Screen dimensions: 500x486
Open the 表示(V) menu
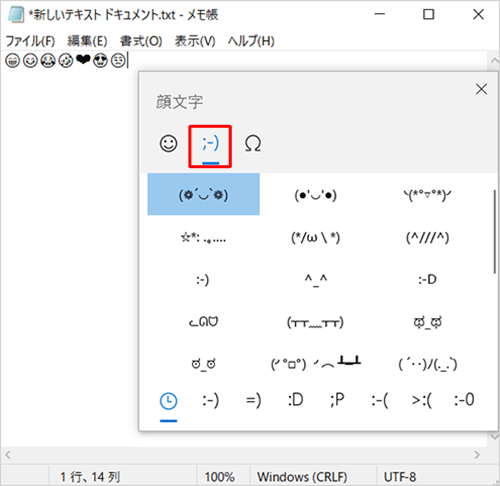pyautogui.click(x=195, y=41)
